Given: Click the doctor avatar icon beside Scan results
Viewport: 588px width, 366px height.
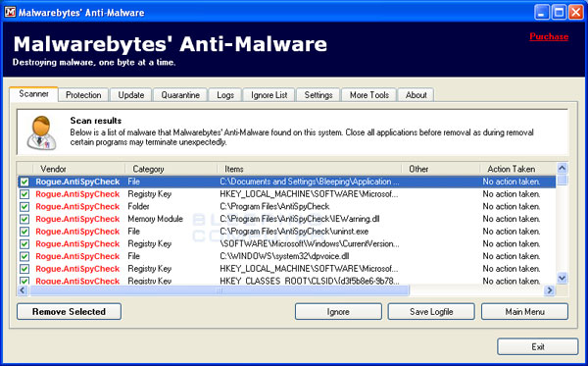Looking at the screenshot, I should click(x=41, y=132).
